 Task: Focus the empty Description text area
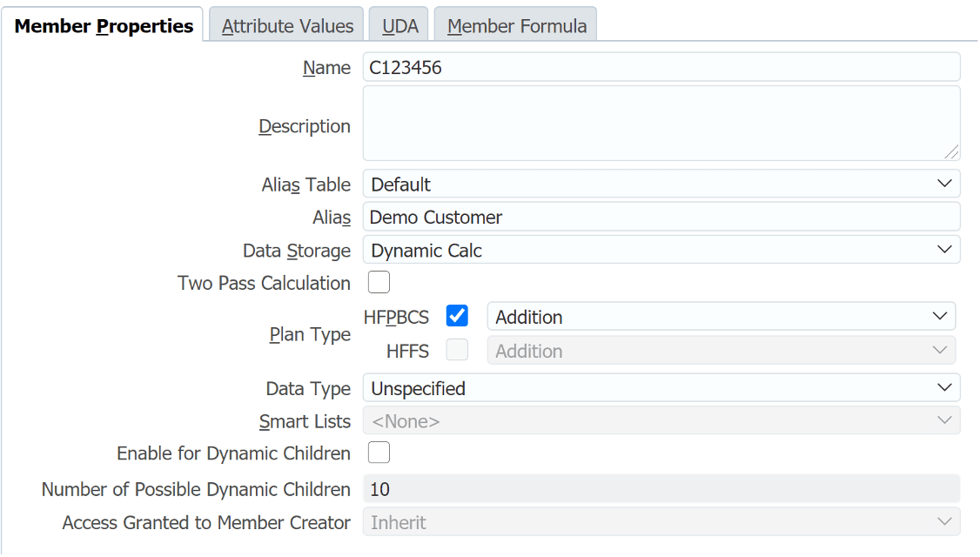[661, 123]
